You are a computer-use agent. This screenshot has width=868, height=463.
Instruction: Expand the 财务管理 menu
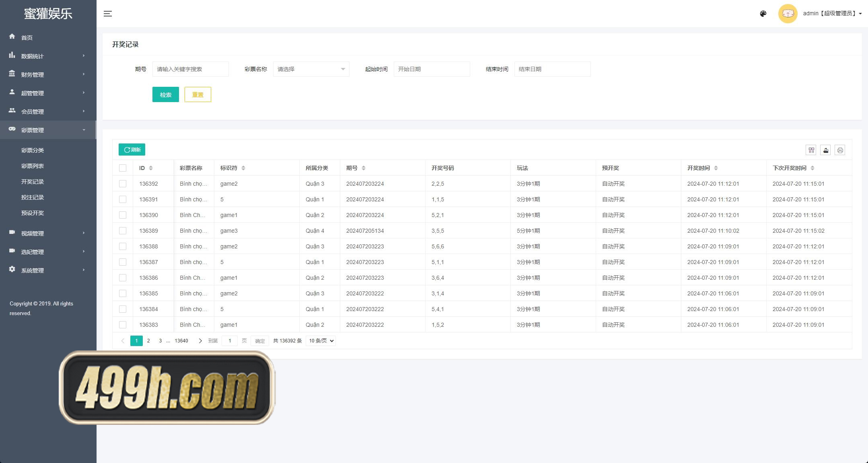pos(48,74)
